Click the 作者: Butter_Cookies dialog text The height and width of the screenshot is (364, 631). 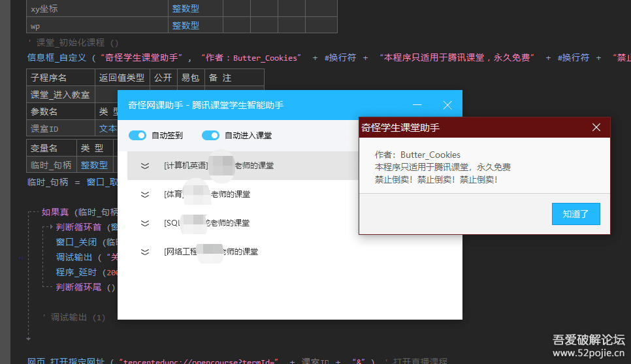(x=417, y=155)
